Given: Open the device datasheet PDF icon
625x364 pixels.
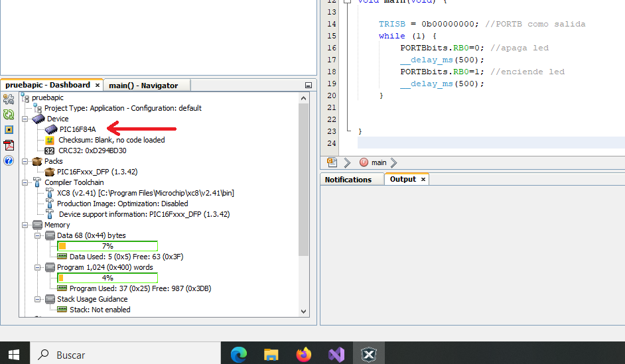Looking at the screenshot, I should [9, 145].
